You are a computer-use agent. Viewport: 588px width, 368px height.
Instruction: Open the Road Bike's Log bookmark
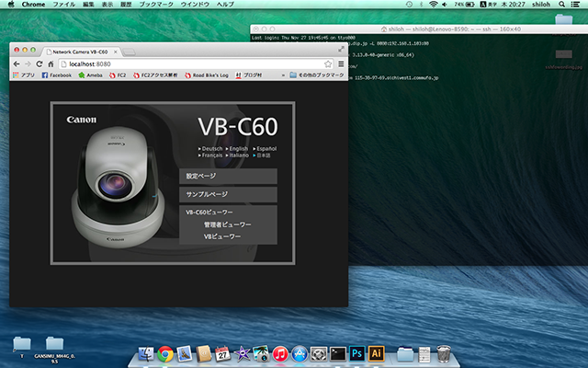[x=207, y=75]
